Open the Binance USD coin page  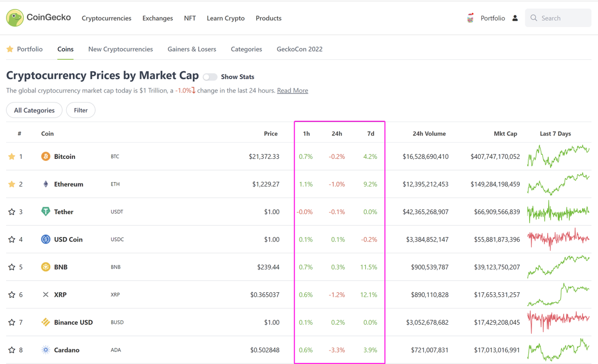pyautogui.click(x=73, y=322)
